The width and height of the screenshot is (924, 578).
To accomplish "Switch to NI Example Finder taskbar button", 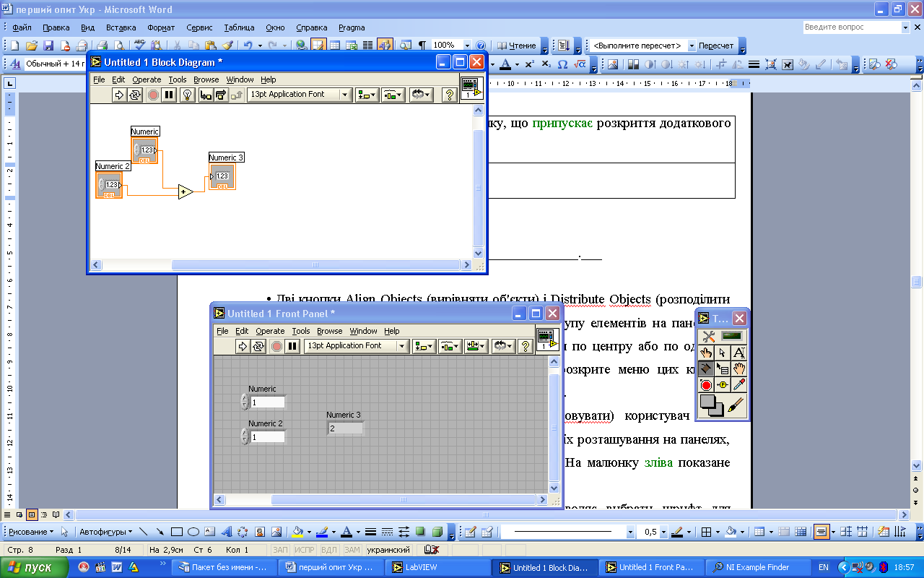I will click(757, 567).
